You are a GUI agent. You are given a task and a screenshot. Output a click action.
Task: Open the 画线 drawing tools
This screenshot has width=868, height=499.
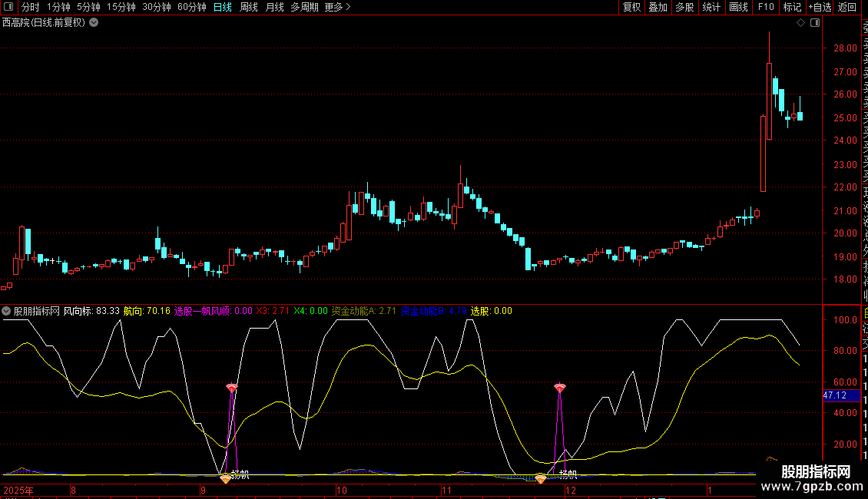(x=738, y=7)
